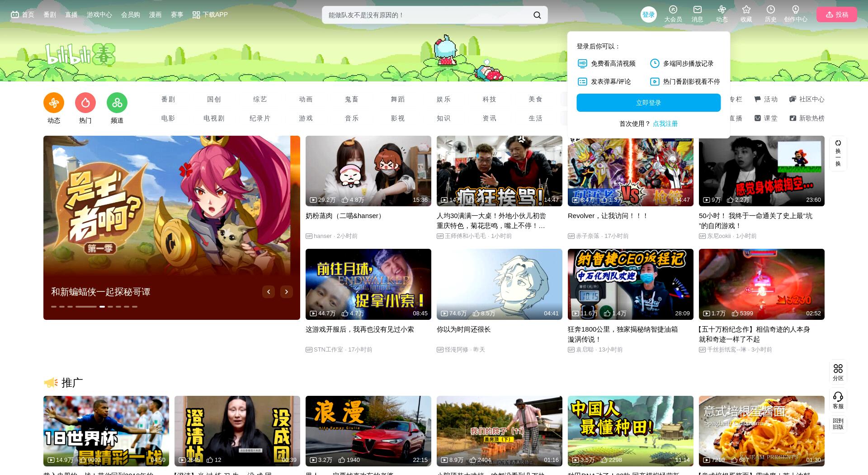Click the pink 投稿 button

pyautogui.click(x=836, y=14)
